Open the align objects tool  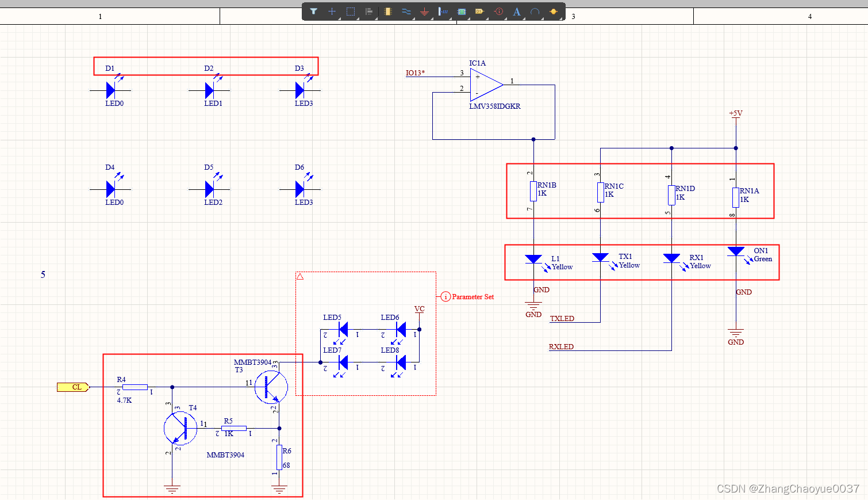[369, 11]
